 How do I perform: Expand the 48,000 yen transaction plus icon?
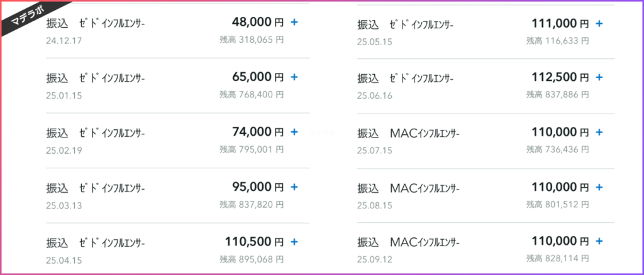[x=294, y=23]
